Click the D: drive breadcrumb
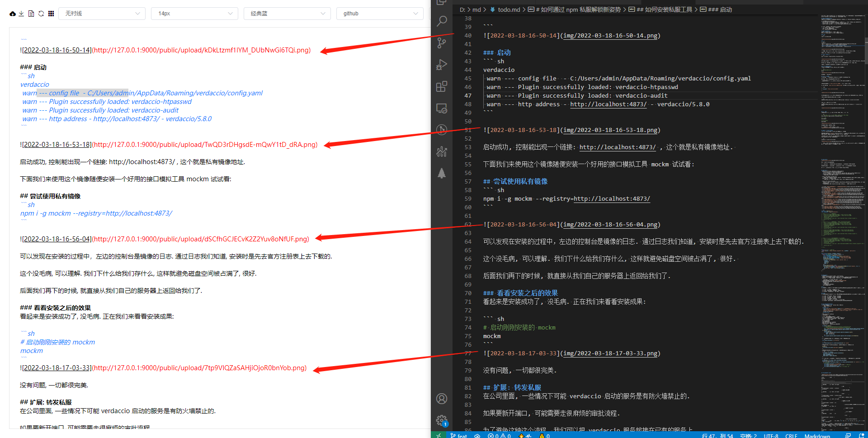868x438 pixels. tap(462, 9)
